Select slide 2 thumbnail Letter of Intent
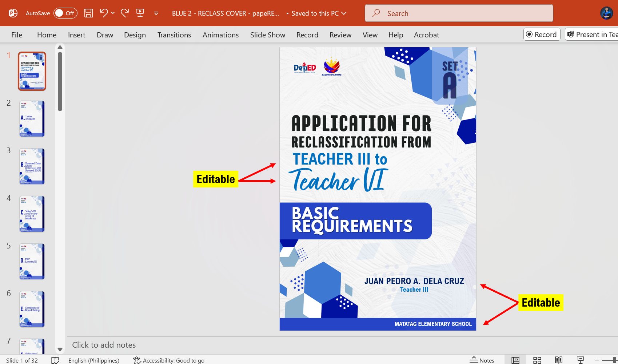 point(32,119)
